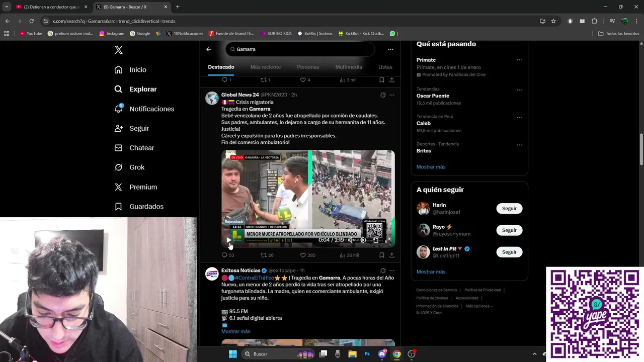
Task: Open more options on Exitosa Noticias post
Action: pyautogui.click(x=392, y=270)
